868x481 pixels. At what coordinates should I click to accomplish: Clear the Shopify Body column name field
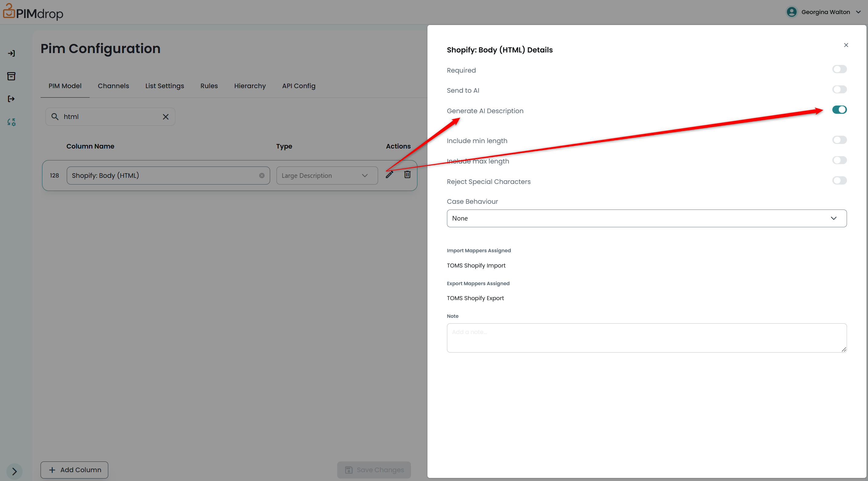tap(262, 176)
